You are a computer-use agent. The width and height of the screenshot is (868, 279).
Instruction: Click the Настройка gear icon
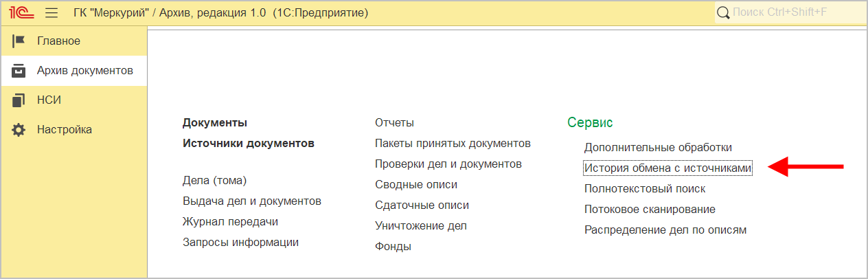[19, 130]
